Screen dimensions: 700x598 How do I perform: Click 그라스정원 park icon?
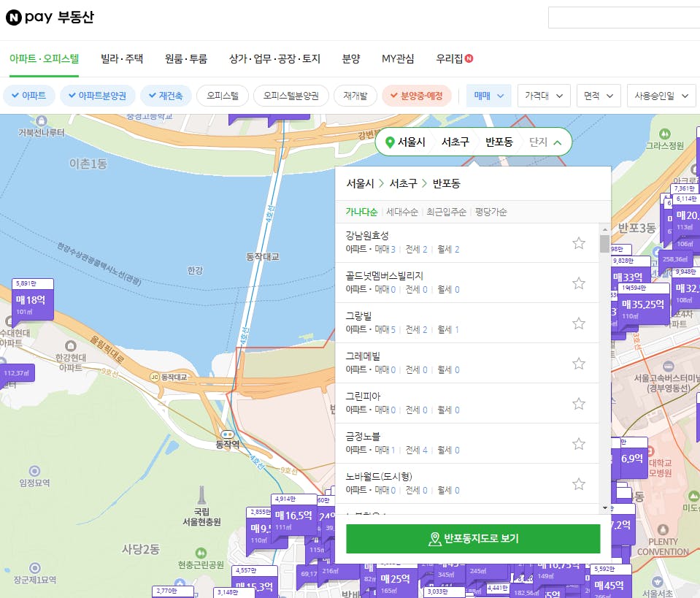tap(664, 134)
